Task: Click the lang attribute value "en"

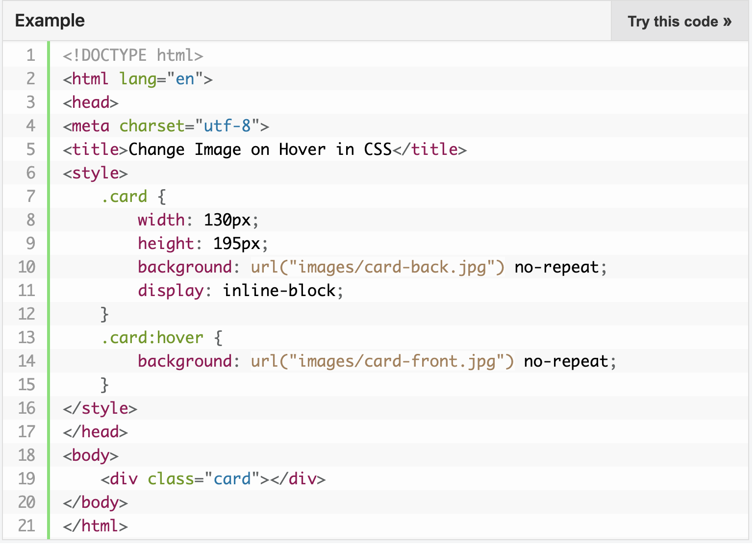Action: coord(185,78)
